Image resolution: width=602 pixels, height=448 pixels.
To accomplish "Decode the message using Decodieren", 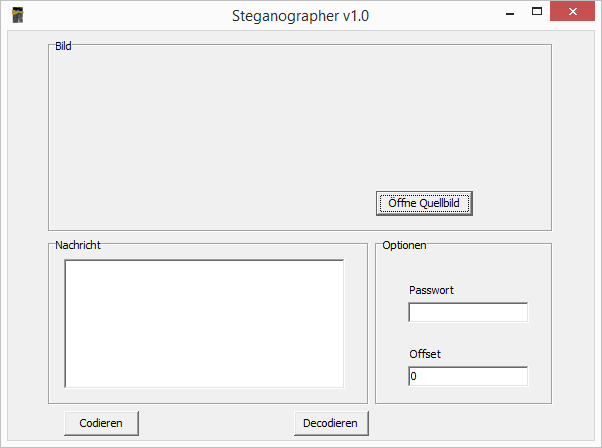I will (331, 423).
